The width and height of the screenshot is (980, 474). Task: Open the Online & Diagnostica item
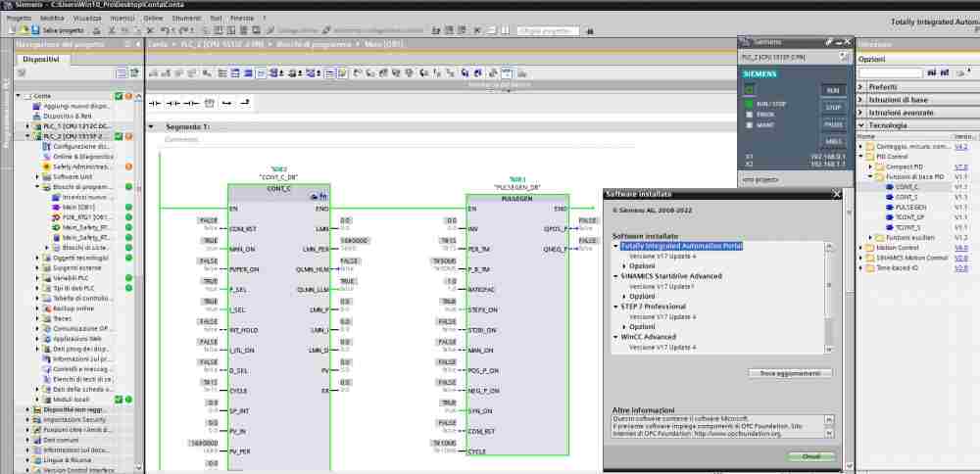(x=82, y=156)
